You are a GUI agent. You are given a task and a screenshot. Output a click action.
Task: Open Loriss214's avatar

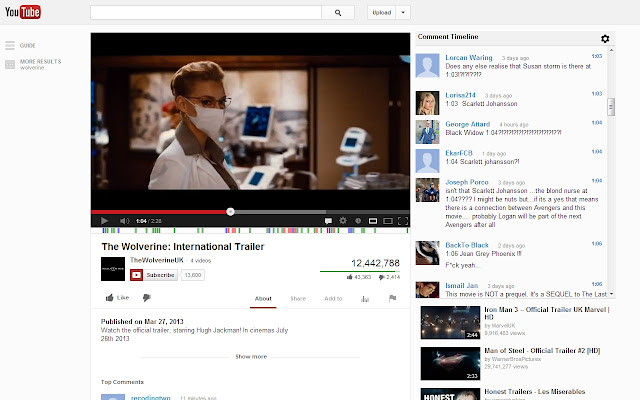coord(427,103)
